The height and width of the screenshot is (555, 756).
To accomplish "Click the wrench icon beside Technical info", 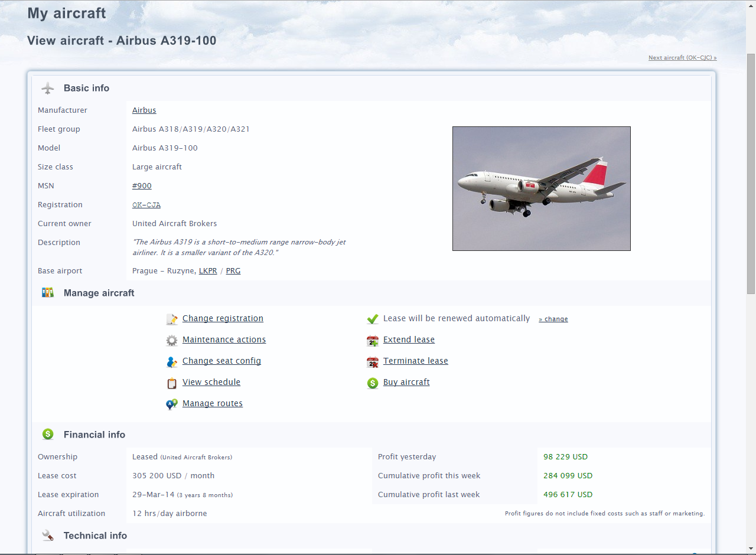I will click(x=48, y=536).
